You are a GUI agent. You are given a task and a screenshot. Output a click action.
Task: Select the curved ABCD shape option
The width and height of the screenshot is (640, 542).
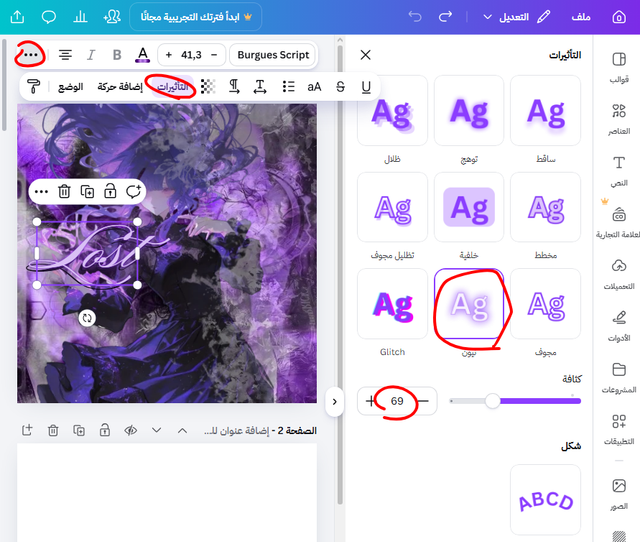545,500
